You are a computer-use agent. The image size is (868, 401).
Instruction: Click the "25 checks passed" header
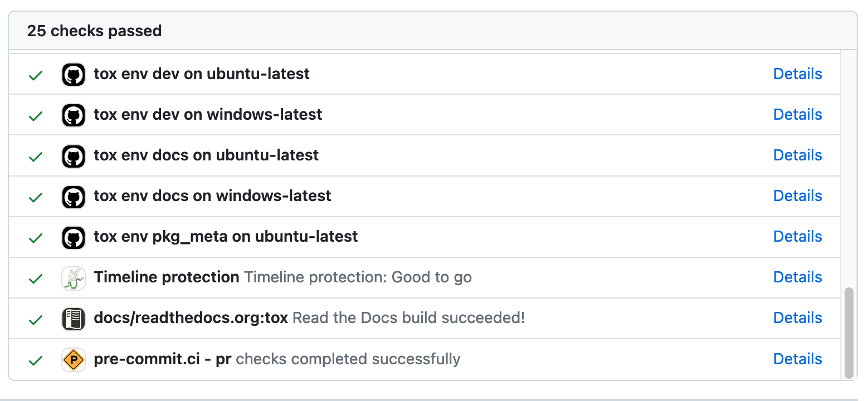(94, 31)
